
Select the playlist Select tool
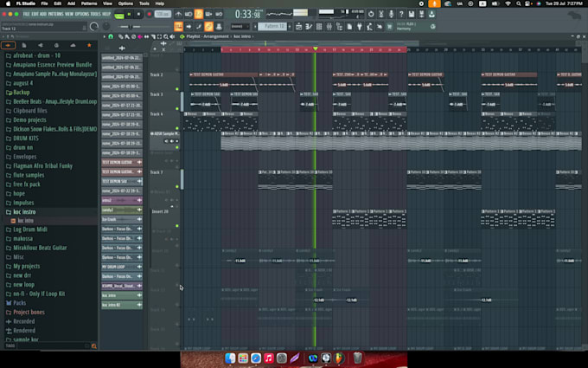tap(159, 36)
